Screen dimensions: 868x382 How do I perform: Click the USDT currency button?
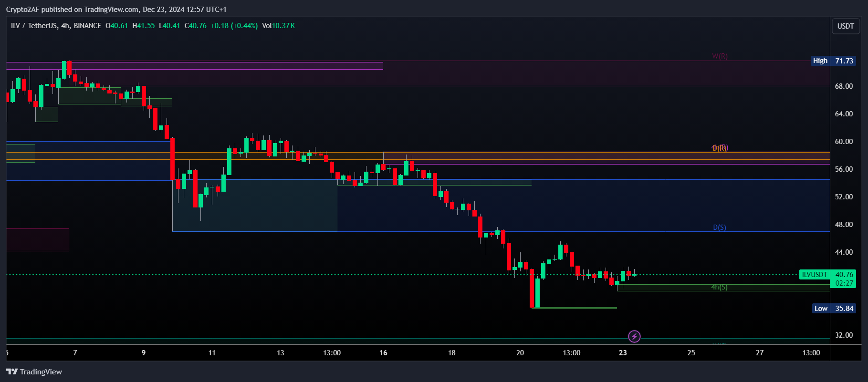coord(846,26)
